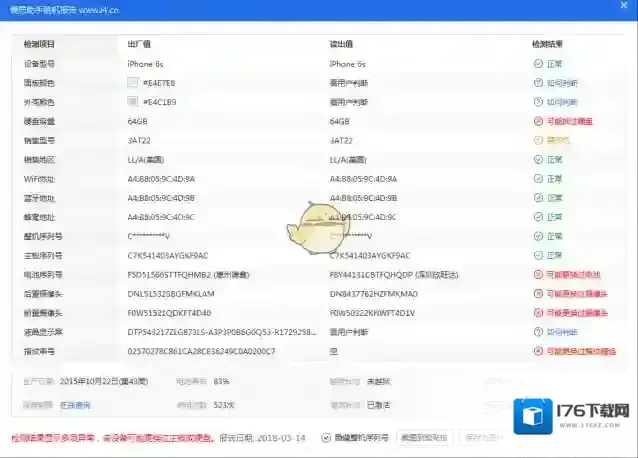Click the red warning summary at bottom
The width and height of the screenshot is (638, 458).
112,438
